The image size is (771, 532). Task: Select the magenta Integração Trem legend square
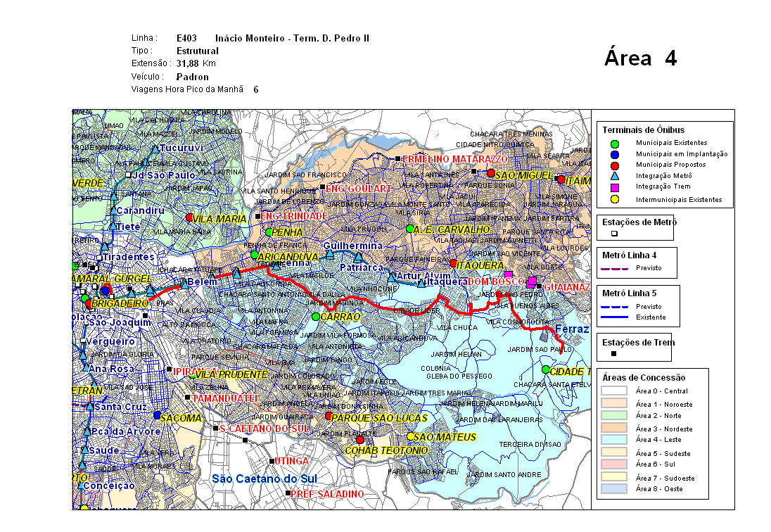click(x=615, y=187)
